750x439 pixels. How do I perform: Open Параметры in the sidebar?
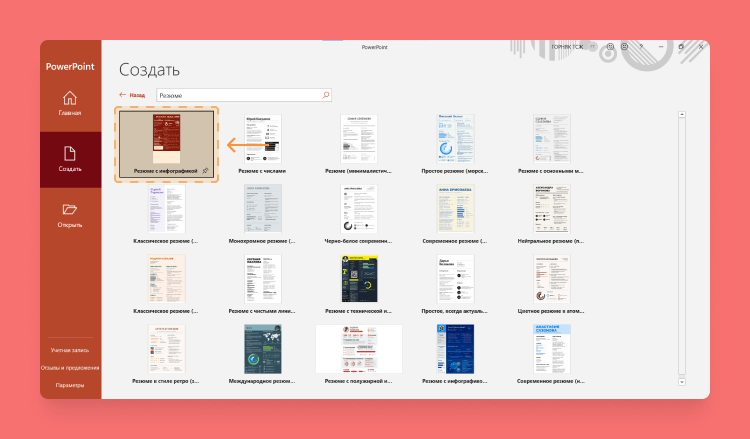69,385
